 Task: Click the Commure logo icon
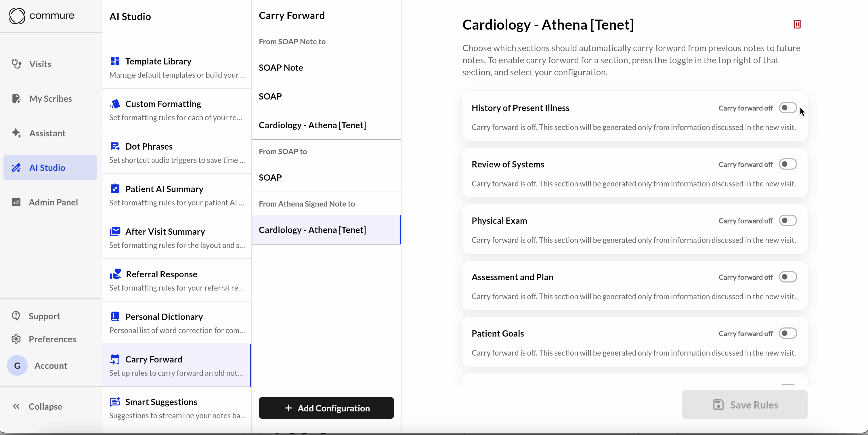17,16
